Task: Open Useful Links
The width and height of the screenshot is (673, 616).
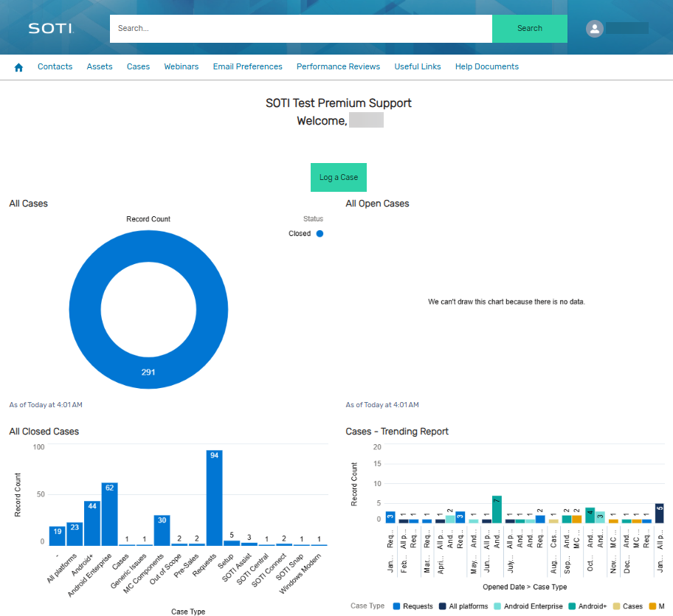Action: [x=417, y=66]
